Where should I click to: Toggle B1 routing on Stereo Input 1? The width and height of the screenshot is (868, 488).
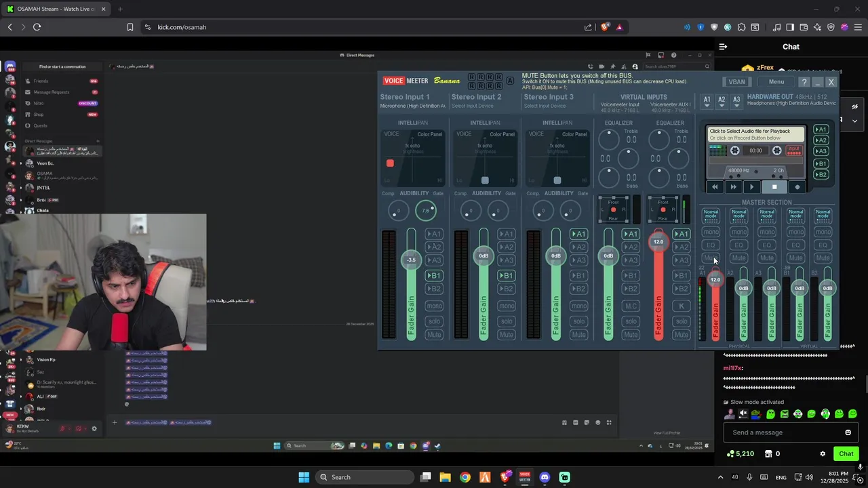(x=434, y=276)
